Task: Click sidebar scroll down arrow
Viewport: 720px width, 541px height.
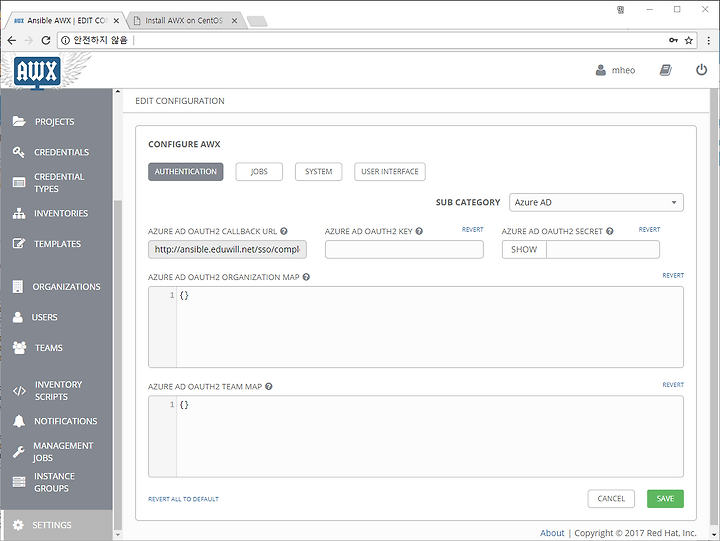Action: (118, 535)
